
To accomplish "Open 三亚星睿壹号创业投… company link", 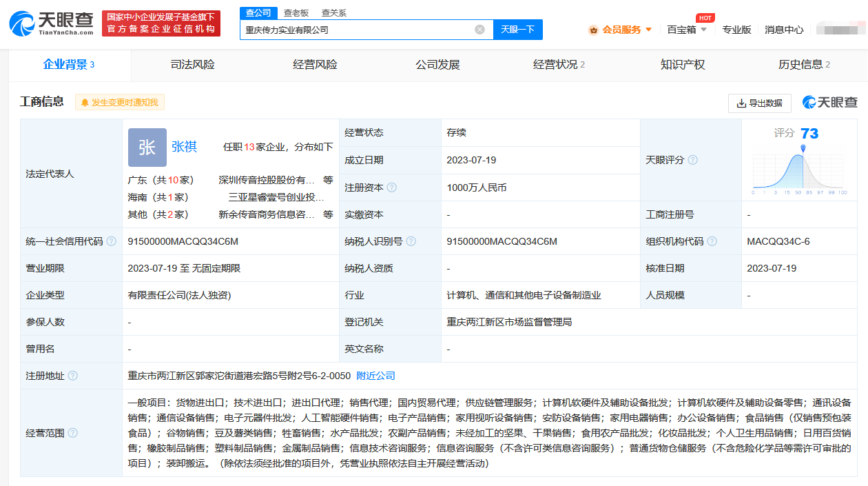I will coord(276,197).
